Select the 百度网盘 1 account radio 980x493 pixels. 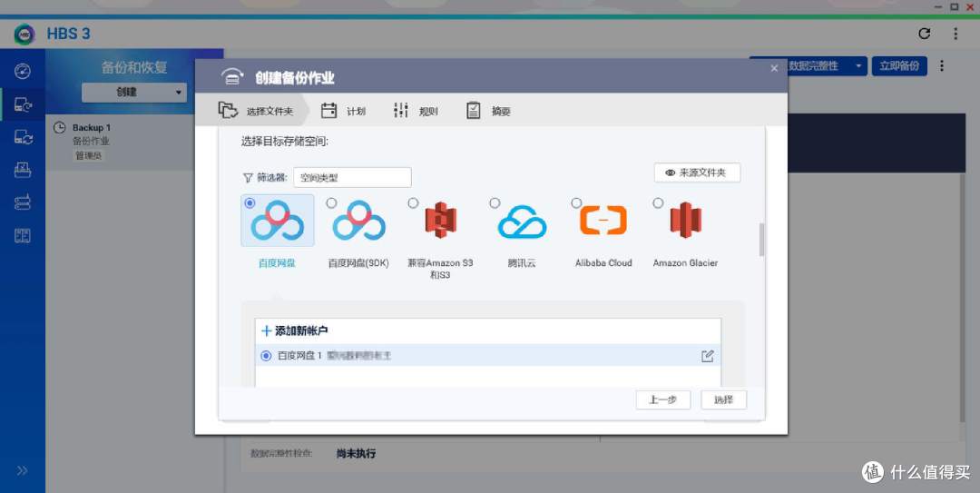pos(266,356)
